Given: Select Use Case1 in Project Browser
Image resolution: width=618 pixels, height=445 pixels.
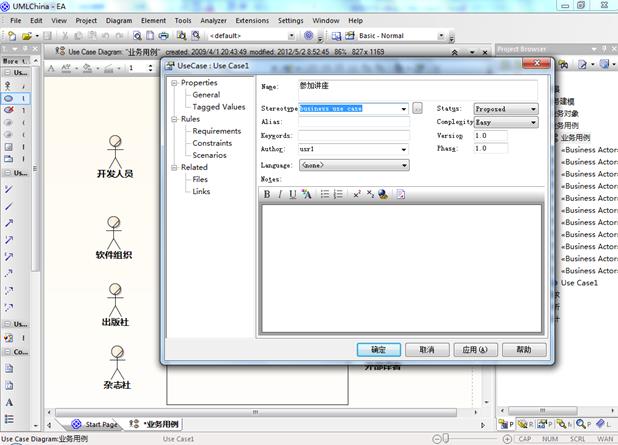Looking at the screenshot, I should tap(579, 283).
